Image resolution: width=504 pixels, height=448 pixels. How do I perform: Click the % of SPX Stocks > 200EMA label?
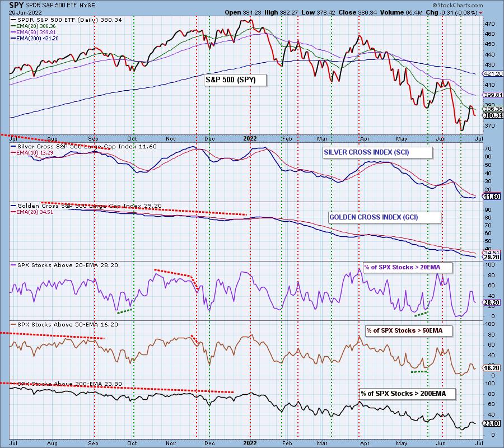[407, 394]
